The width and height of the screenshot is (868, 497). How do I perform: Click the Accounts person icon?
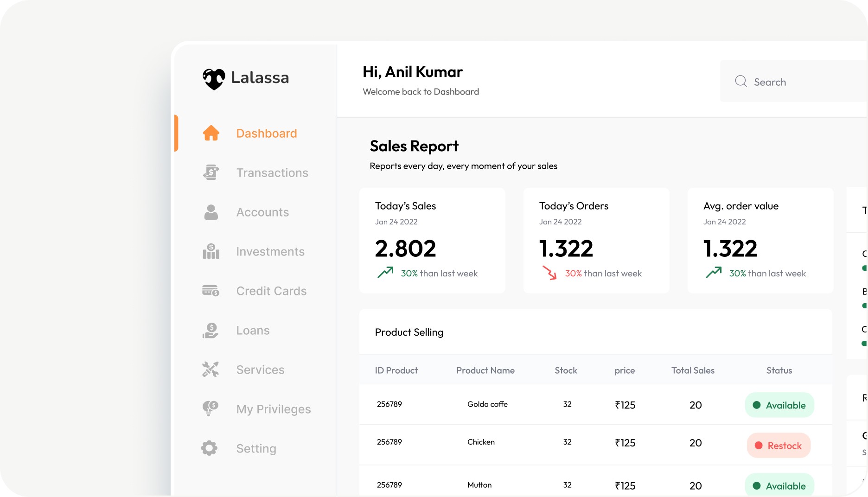pos(211,212)
